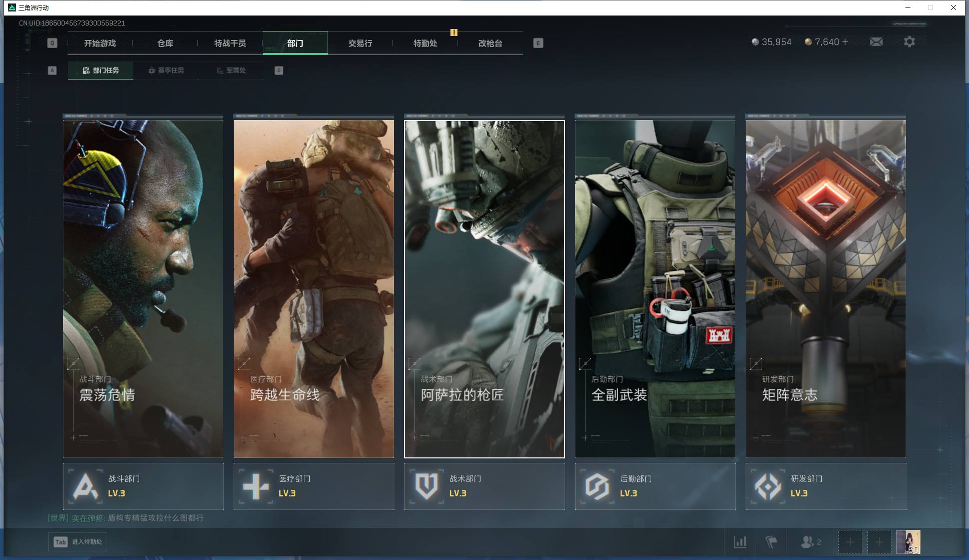Viewport: 969px width, 560px height.
Task: Click the flags icon in bottom bar
Action: (771, 541)
